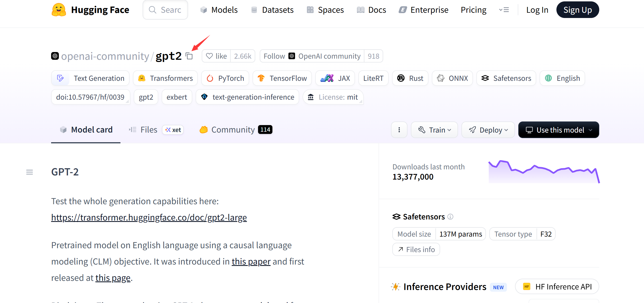The width and height of the screenshot is (644, 303).
Task: Select the PyTorch library tag
Action: [225, 78]
